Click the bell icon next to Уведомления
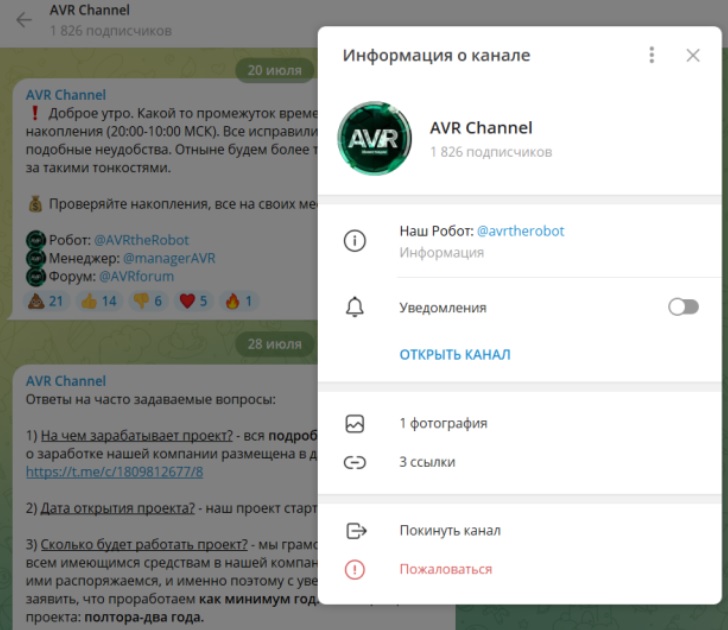728x630 pixels. (355, 307)
